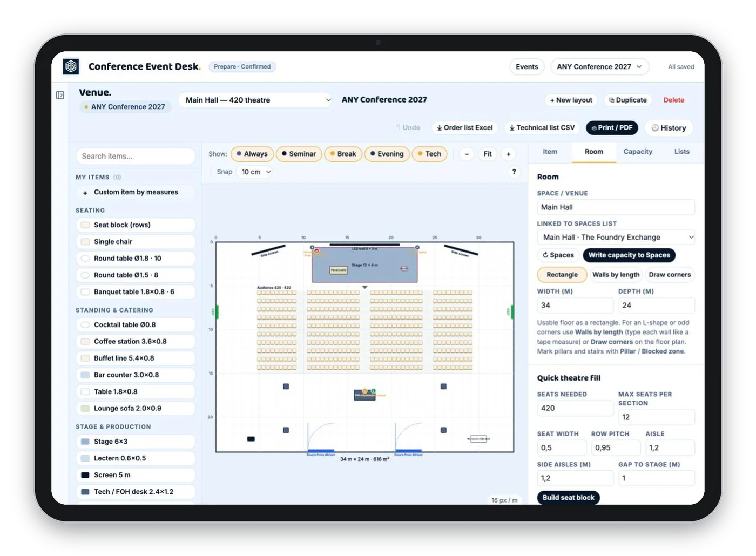Click the Build seat block button
This screenshot has width=756, height=556.
click(569, 498)
